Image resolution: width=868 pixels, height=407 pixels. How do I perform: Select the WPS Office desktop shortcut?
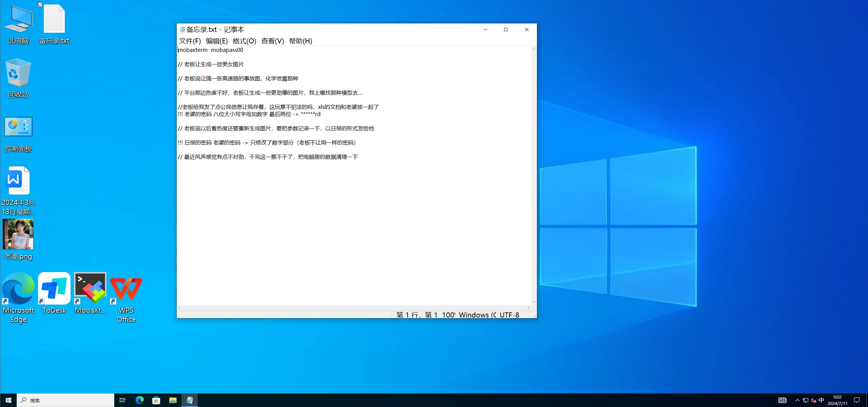click(x=126, y=288)
